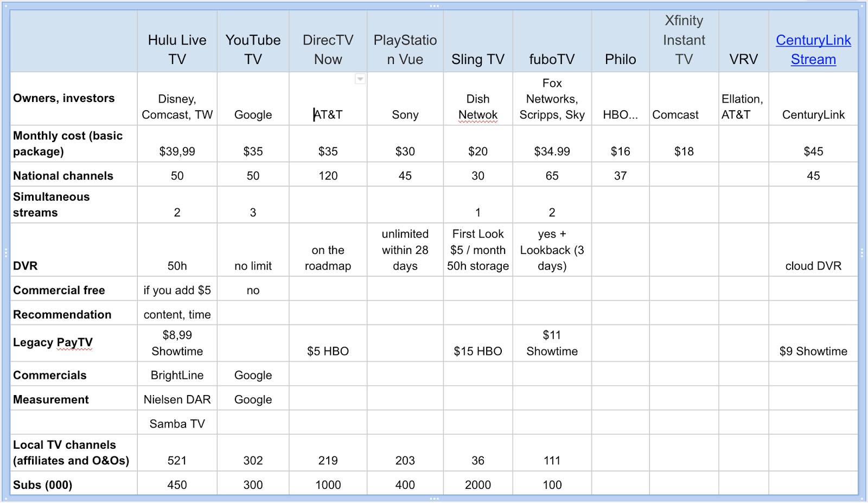The width and height of the screenshot is (868, 503).
Task: Select the 302 local channels cell
Action: point(253,453)
